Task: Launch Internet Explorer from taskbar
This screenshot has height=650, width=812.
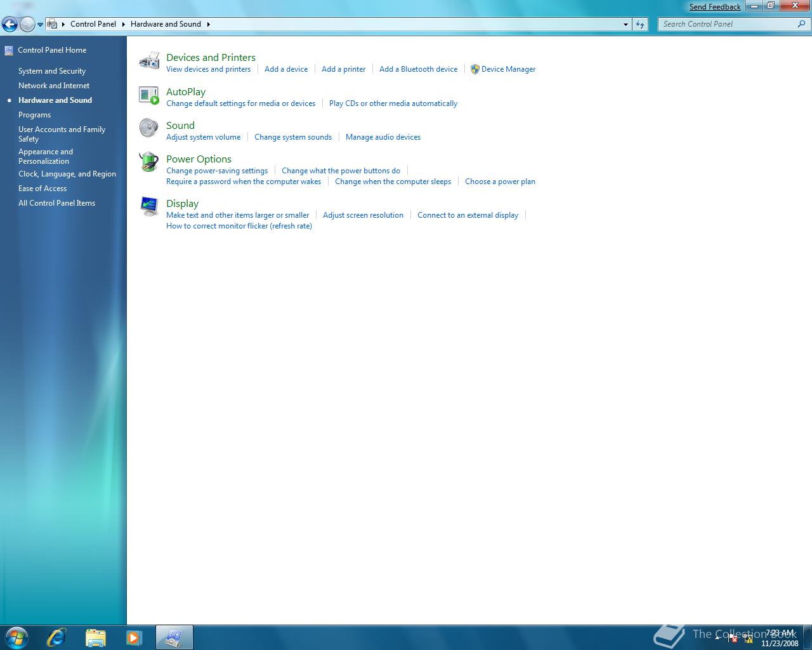Action: click(x=56, y=637)
